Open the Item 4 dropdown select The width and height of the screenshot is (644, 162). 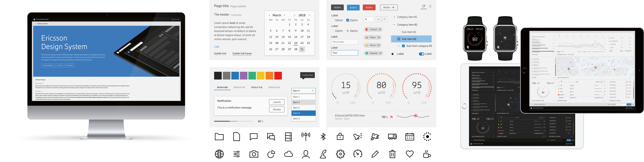303,91
